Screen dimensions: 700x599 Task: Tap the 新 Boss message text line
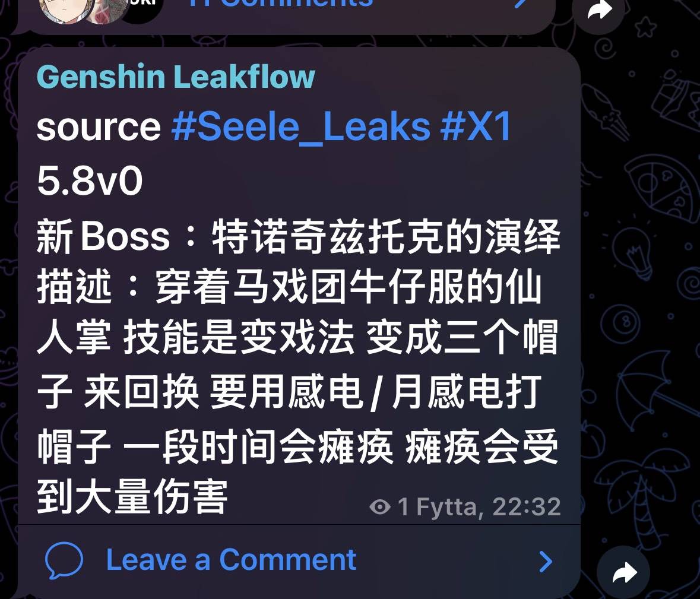pyautogui.click(x=299, y=236)
